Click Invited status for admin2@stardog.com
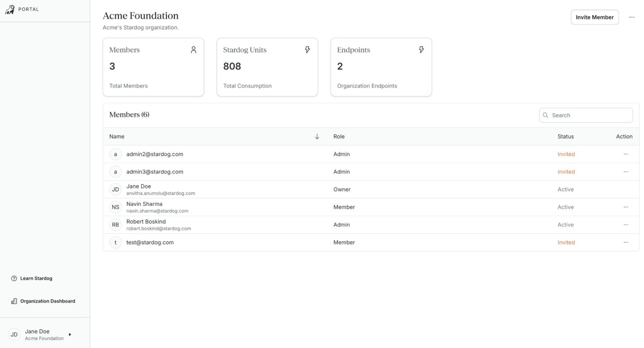Image resolution: width=644 pixels, height=348 pixels. tap(566, 154)
